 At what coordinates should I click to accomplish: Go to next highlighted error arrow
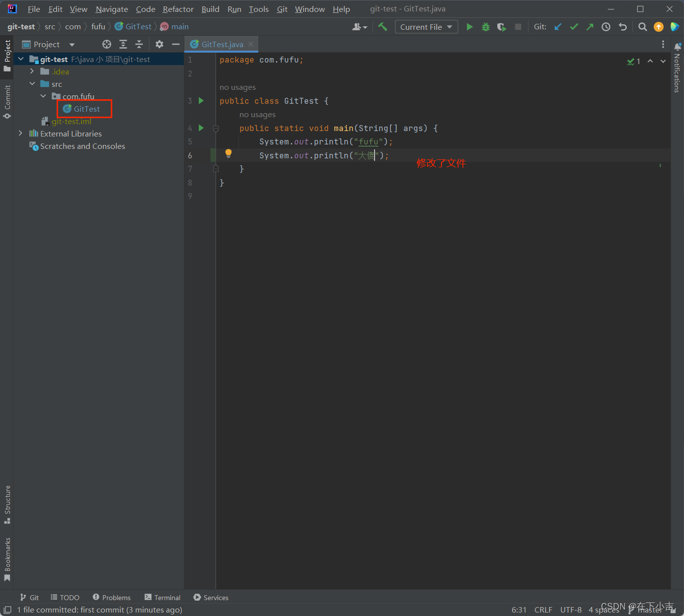663,61
